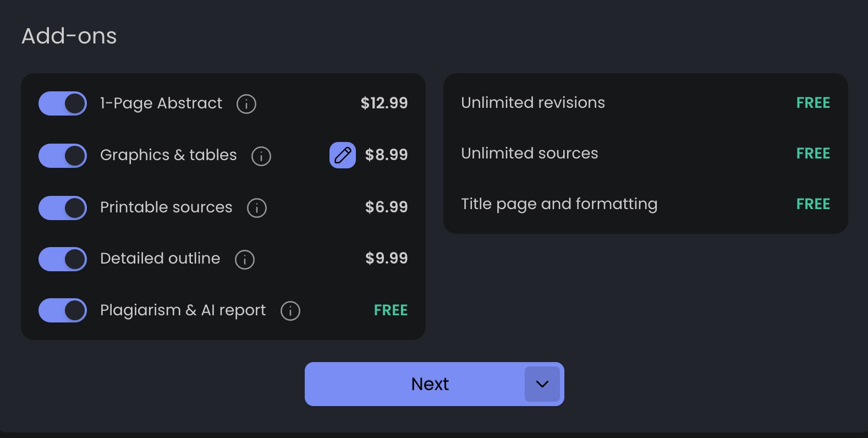Toggle off Graphics & tables add-on
The image size is (868, 438).
coord(63,156)
